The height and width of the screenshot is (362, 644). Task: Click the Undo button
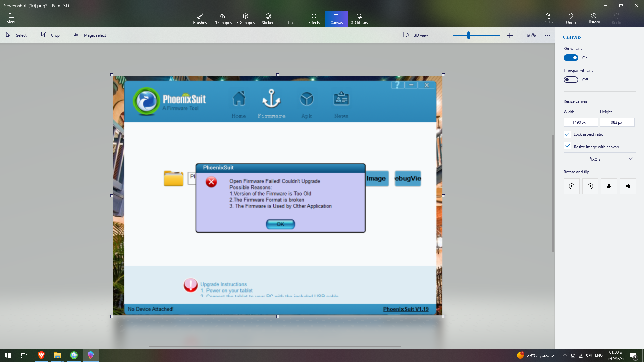coord(571,19)
